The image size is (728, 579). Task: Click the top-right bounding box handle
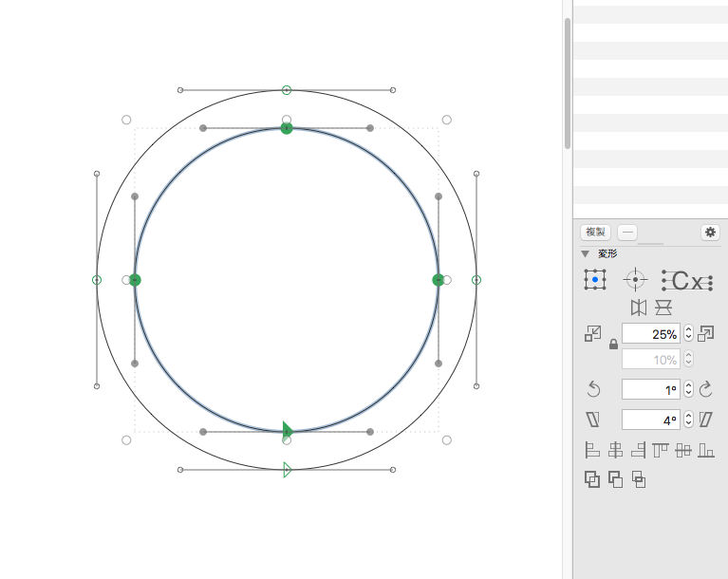(447, 120)
